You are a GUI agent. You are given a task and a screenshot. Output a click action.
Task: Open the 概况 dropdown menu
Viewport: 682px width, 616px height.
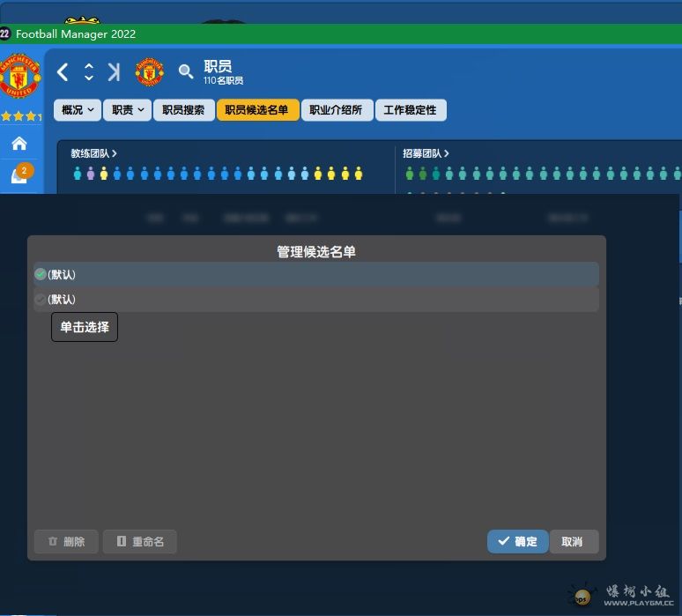click(78, 110)
